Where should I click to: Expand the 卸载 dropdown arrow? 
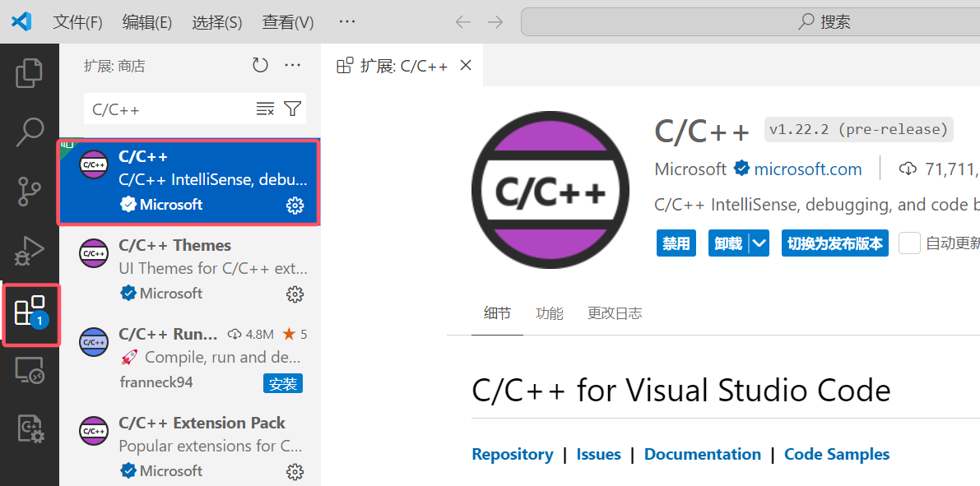pos(759,243)
